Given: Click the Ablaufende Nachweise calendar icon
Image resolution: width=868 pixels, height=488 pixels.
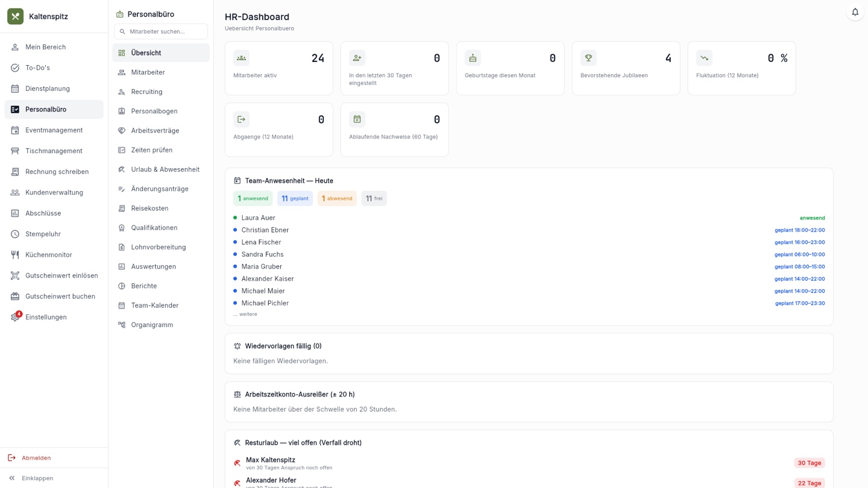Looking at the screenshot, I should [357, 119].
